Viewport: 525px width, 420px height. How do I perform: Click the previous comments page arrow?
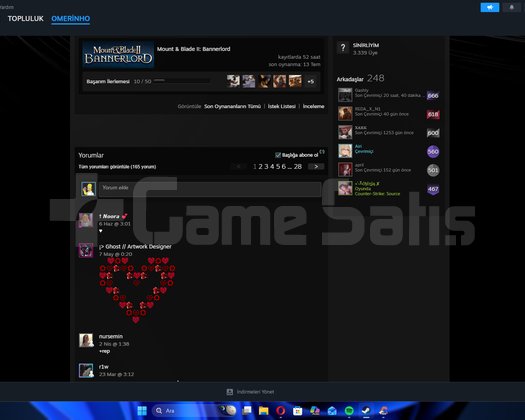[x=238, y=166]
